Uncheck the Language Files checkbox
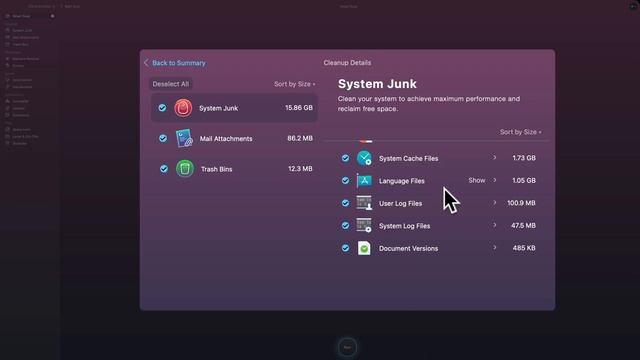Image resolution: width=640 pixels, height=360 pixels. tap(345, 180)
